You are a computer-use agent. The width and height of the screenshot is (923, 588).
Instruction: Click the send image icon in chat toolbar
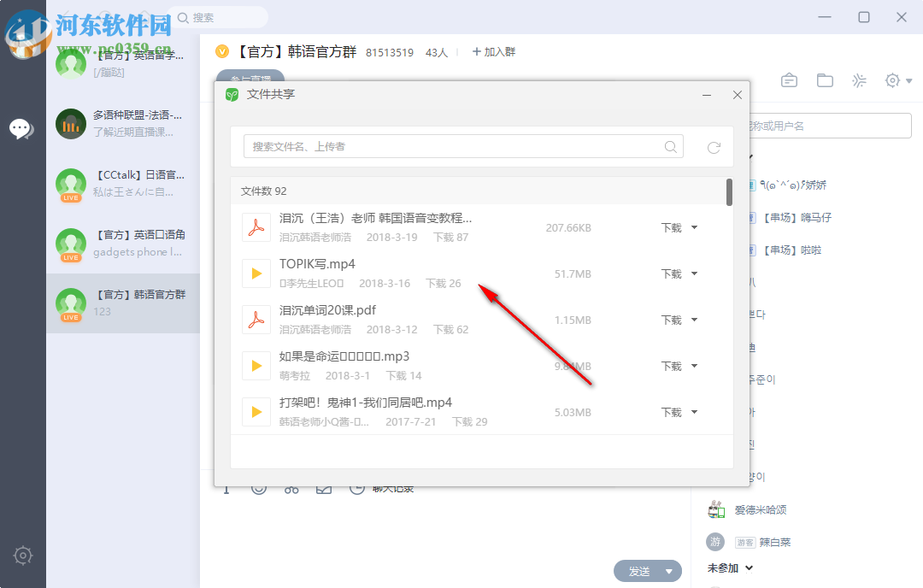point(323,487)
